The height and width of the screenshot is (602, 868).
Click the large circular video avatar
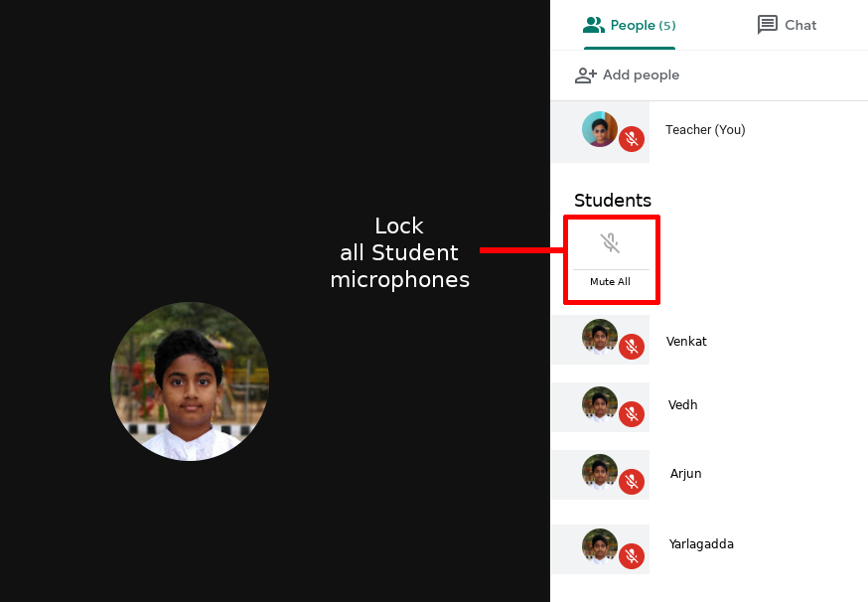[190, 381]
